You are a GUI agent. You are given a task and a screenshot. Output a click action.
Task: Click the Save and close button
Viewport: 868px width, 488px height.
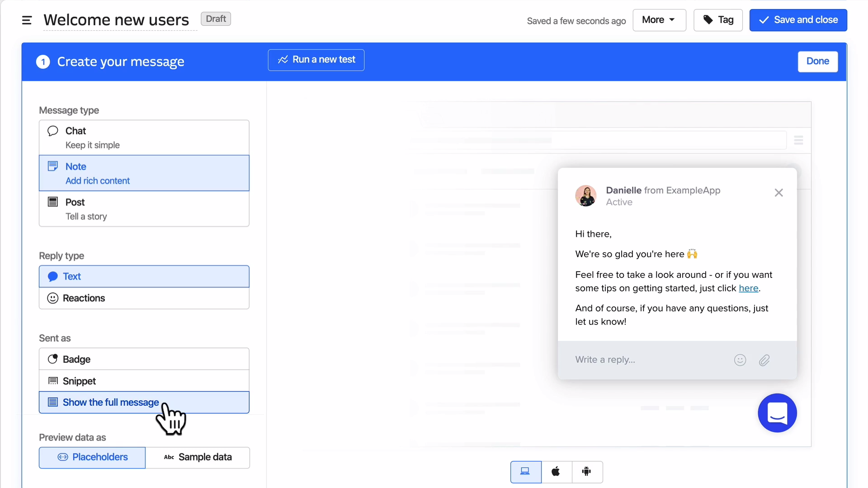(798, 20)
